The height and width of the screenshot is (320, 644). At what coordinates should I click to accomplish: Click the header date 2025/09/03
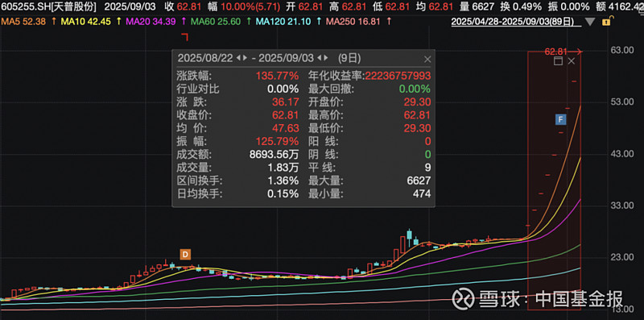(130, 6)
